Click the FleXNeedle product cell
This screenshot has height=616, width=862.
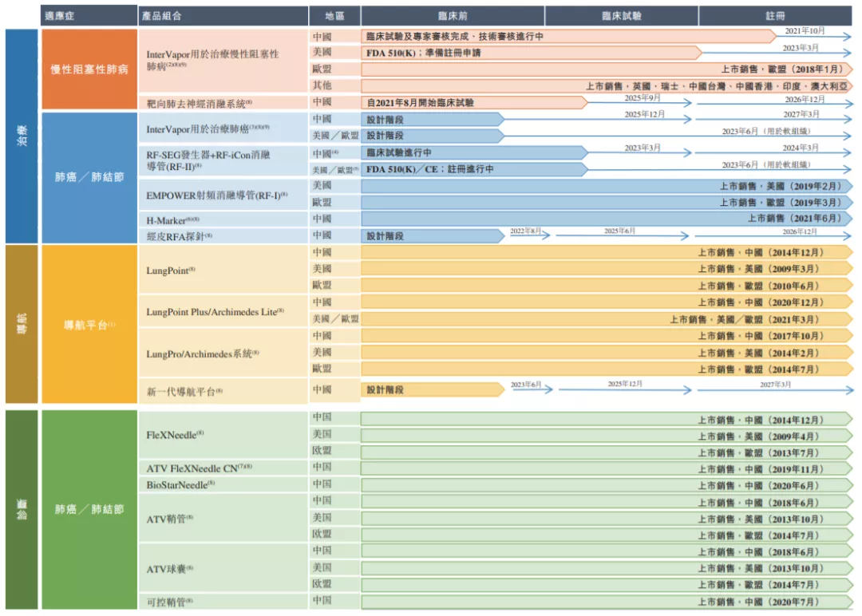click(x=223, y=435)
